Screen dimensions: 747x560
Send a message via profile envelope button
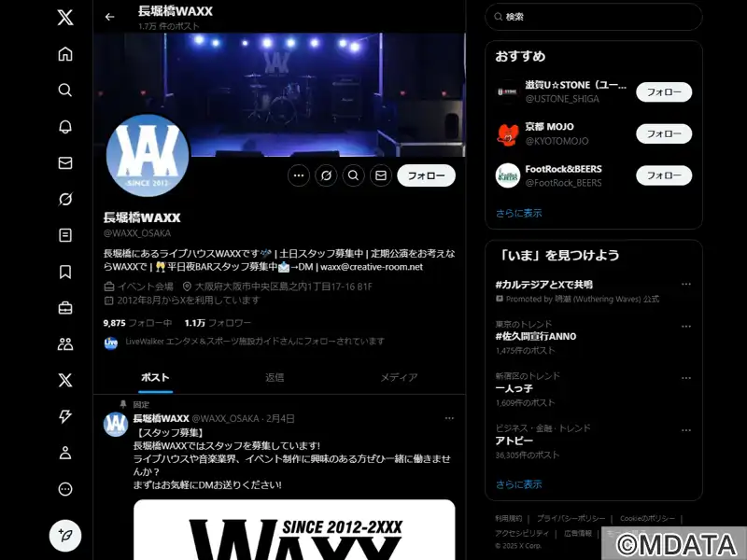coord(381,175)
